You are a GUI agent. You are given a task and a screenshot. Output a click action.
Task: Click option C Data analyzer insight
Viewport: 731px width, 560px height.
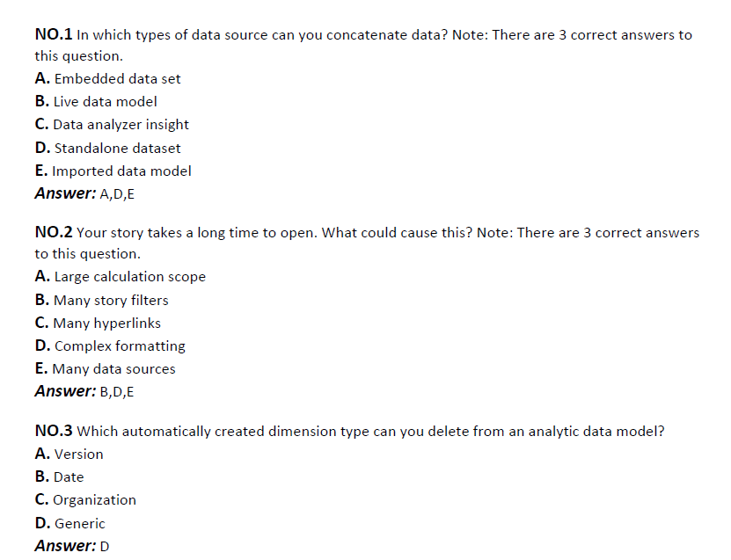point(112,125)
